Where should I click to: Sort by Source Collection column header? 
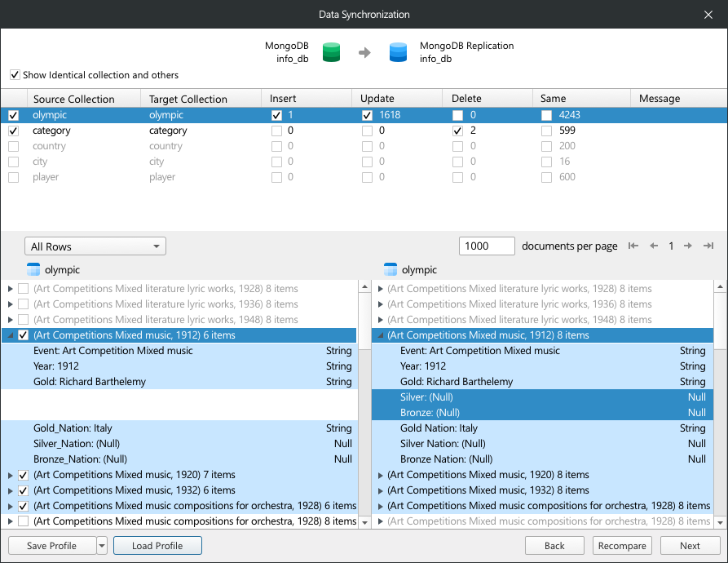tap(84, 99)
